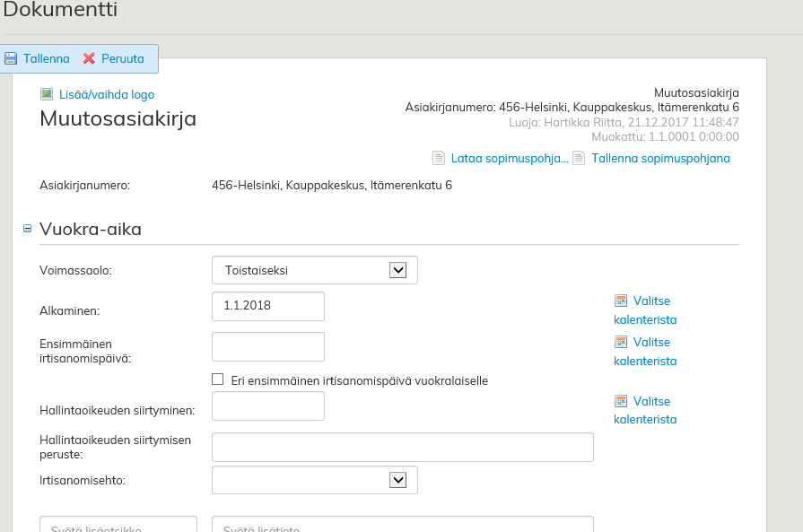
Task: Click the Tallenna sopimuspohjana document icon
Action: (579, 159)
